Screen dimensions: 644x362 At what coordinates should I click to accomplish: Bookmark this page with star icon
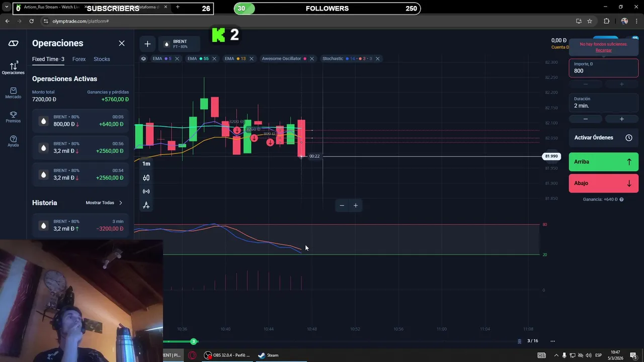point(590,21)
